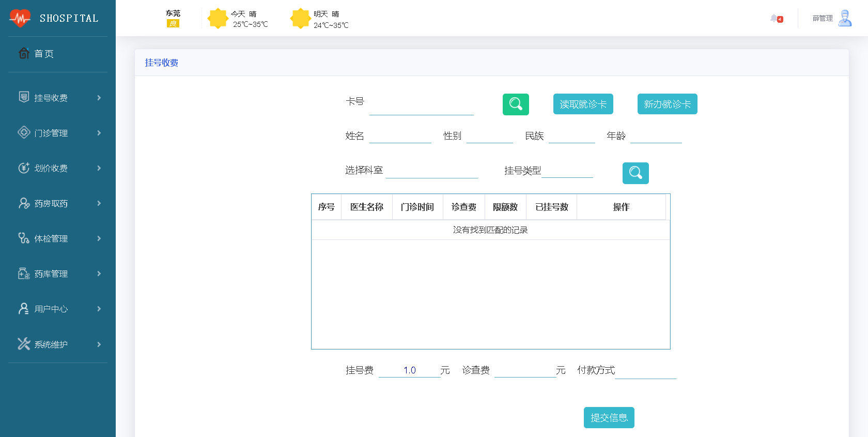Open the 首页 home icon

(x=24, y=53)
